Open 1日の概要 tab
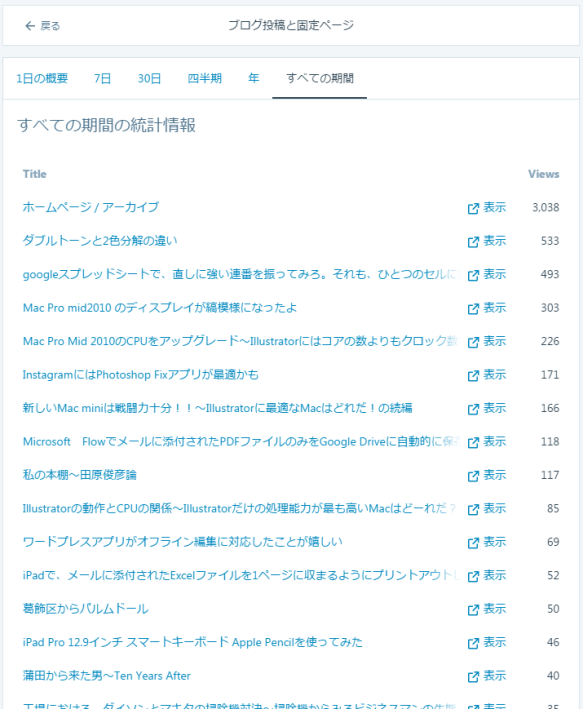 click(x=42, y=78)
